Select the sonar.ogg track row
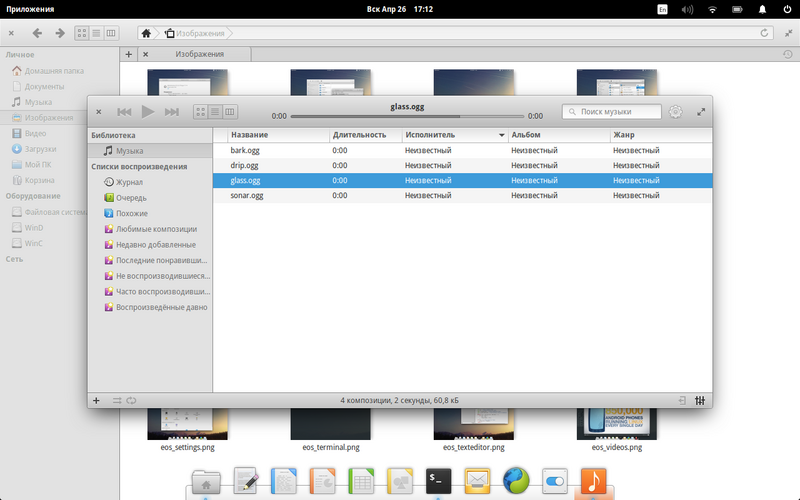The image size is (800, 500). click(x=462, y=195)
